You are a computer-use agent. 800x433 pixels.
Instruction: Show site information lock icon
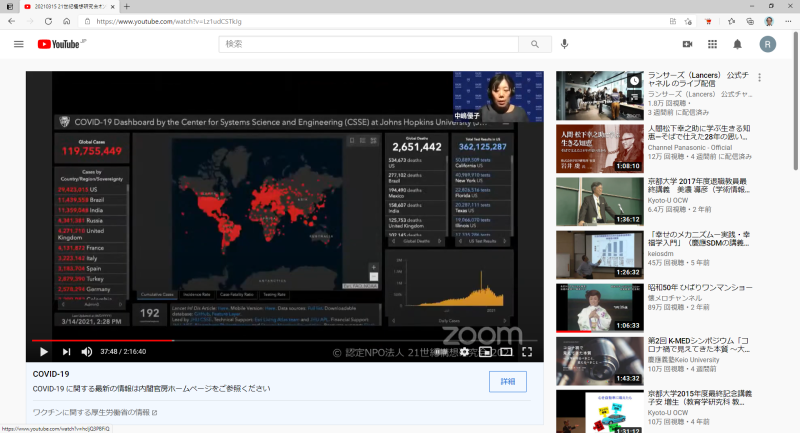tap(87, 21)
